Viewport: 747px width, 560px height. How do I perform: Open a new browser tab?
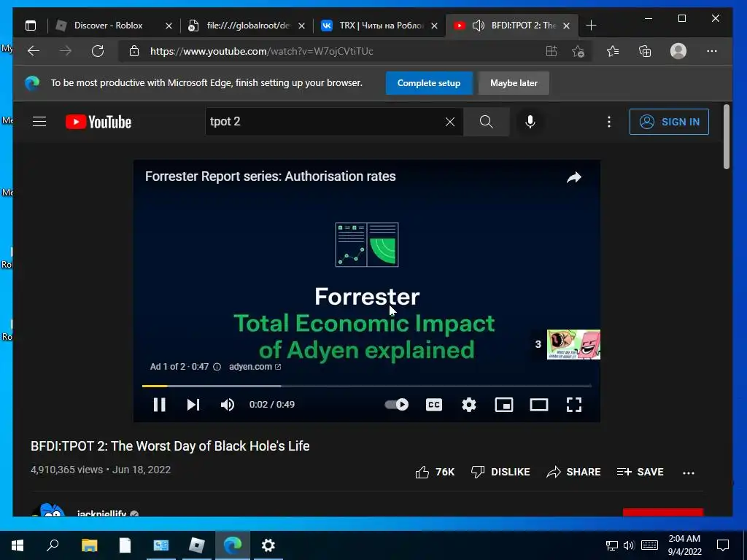(591, 26)
